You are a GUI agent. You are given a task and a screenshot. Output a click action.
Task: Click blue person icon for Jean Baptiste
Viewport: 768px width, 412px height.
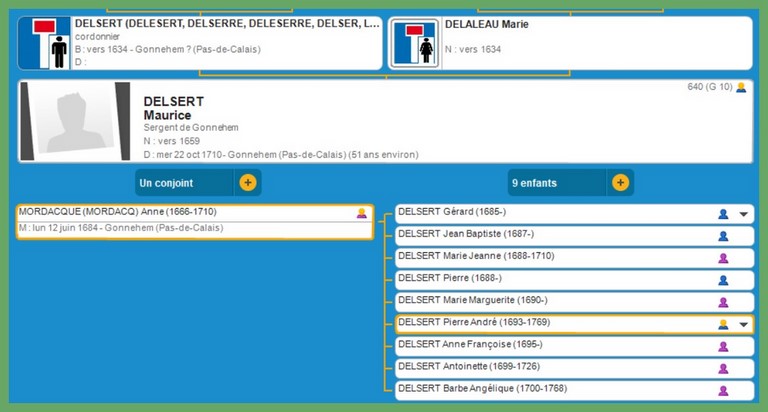723,236
